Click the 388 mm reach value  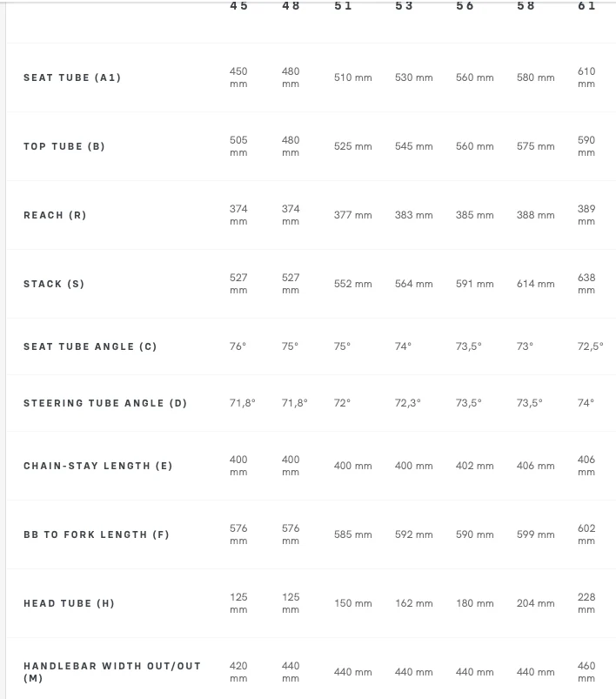click(x=536, y=215)
